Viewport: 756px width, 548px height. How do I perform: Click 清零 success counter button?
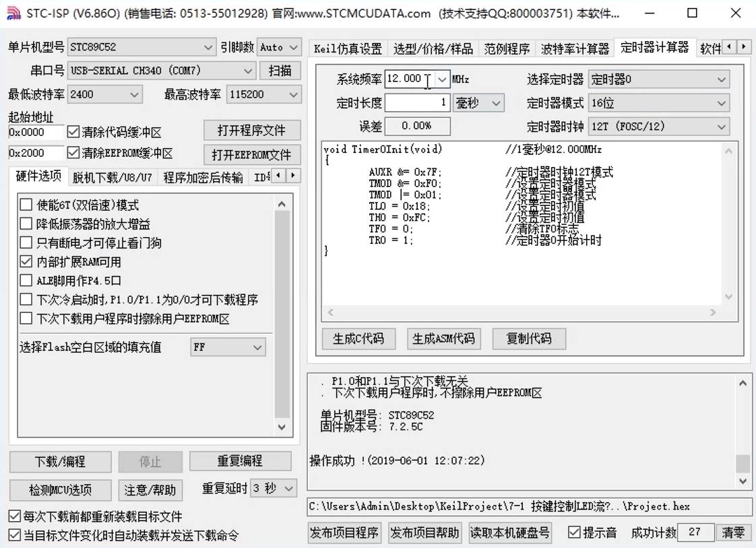coord(733,533)
